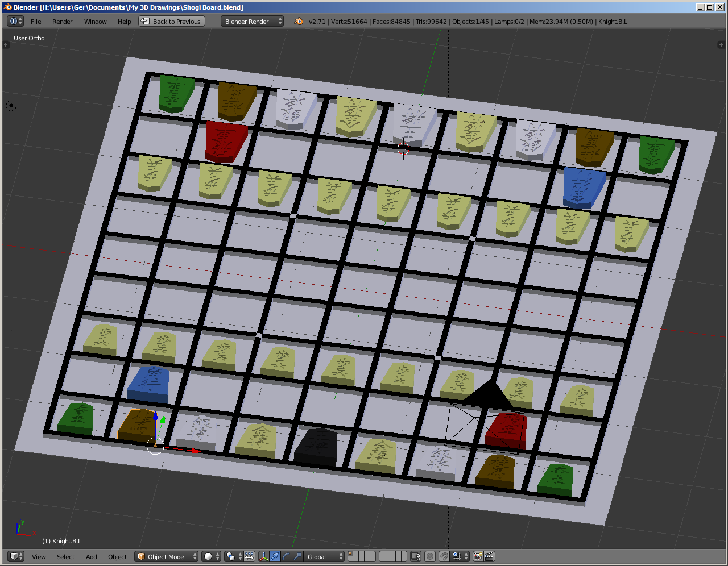
Task: Select the rotate manipulator arc icon
Action: [x=286, y=556]
